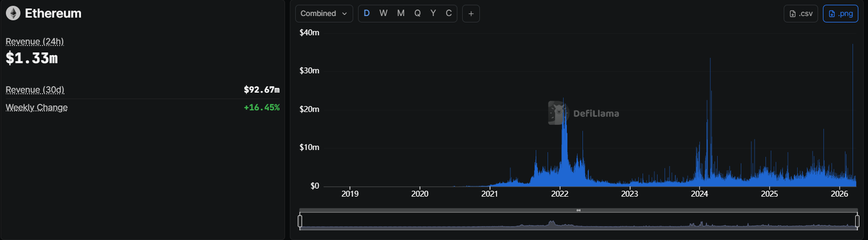This screenshot has height=240, width=868.
Task: Click the Ethereum title text
Action: coord(53,14)
